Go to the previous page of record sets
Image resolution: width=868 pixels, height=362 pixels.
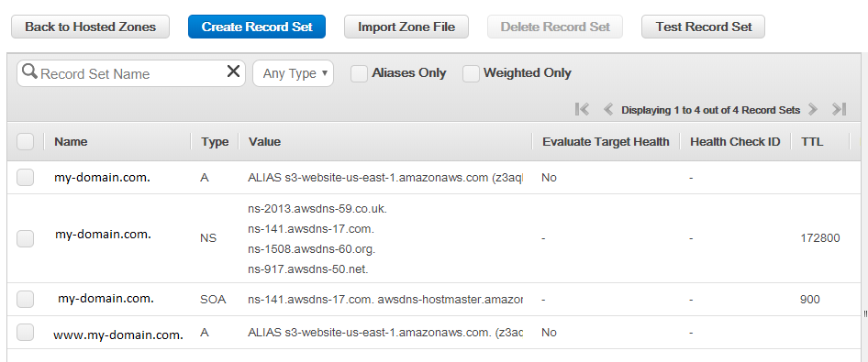tap(607, 109)
